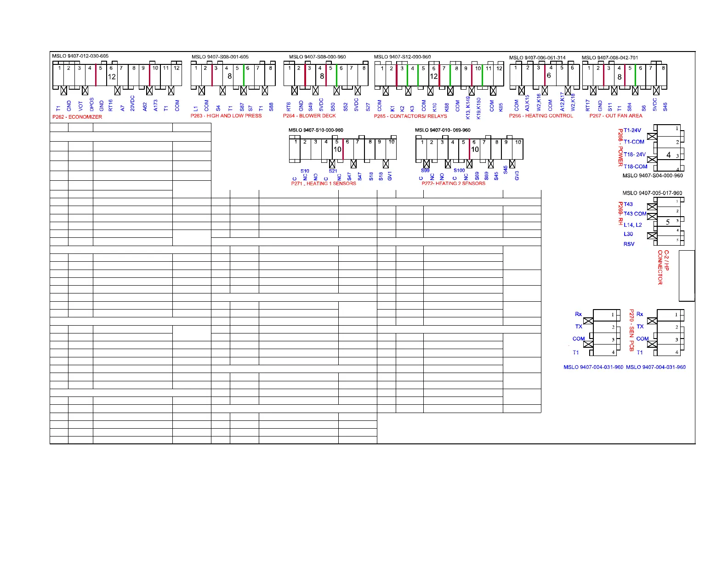Click the S88 pin label
The width and height of the screenshot is (728, 563).
[x=271, y=107]
